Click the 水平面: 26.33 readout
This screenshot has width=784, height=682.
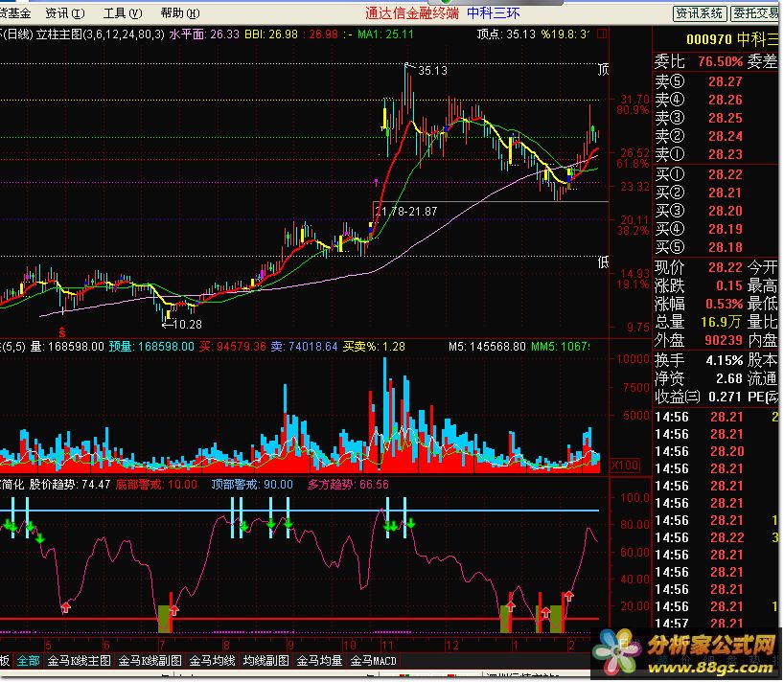[x=204, y=34]
